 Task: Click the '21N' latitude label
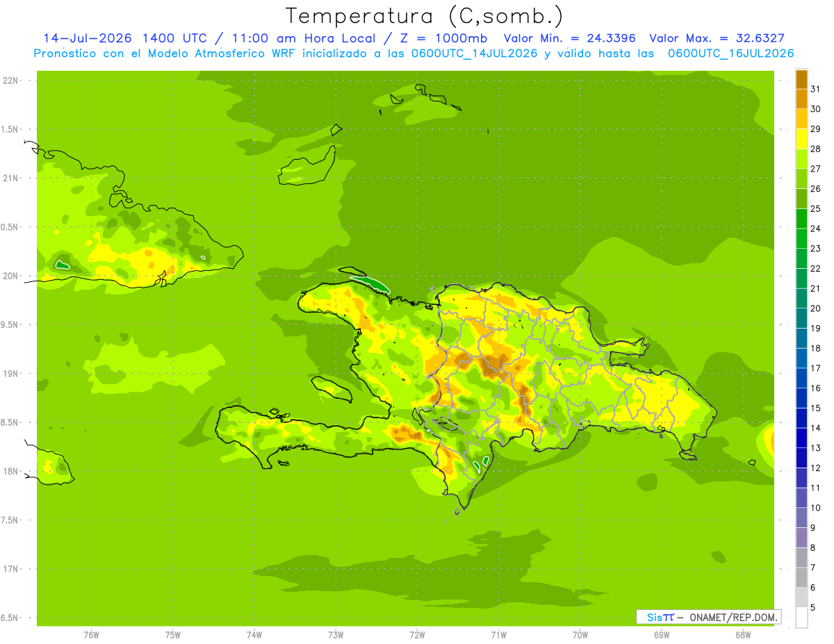tap(11, 178)
